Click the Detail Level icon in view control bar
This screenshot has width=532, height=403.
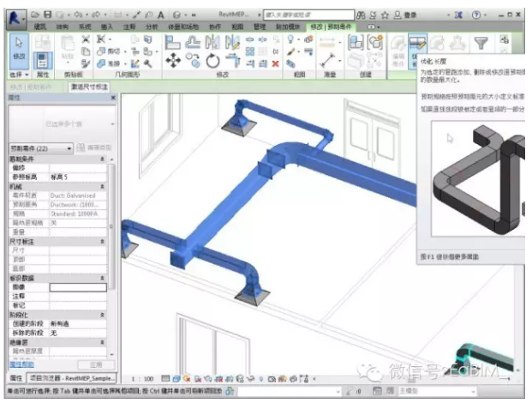click(165, 378)
